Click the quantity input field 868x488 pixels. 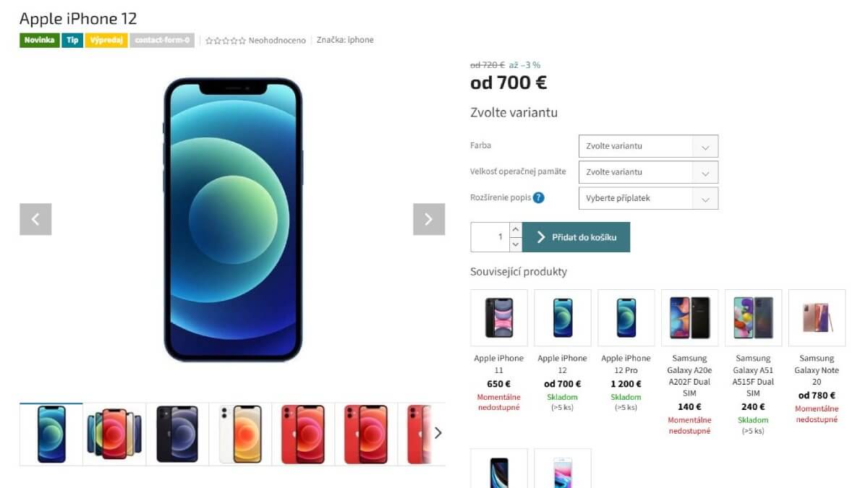(x=490, y=237)
